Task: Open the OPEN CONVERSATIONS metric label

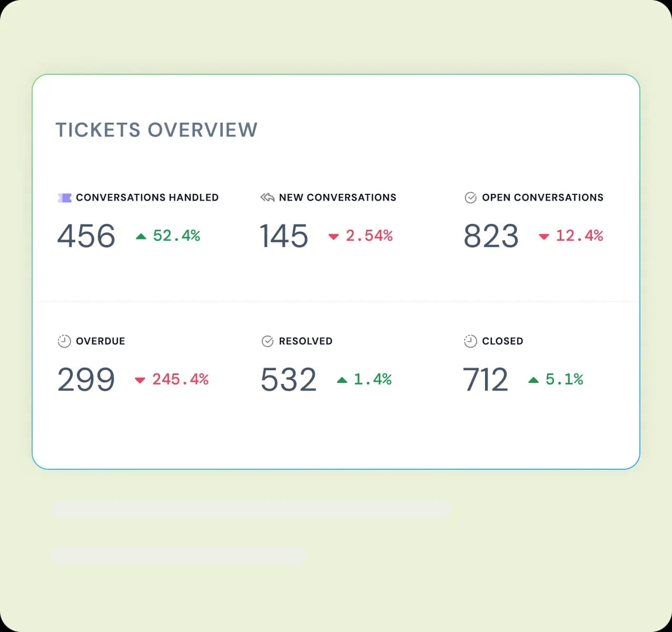Action: (543, 197)
